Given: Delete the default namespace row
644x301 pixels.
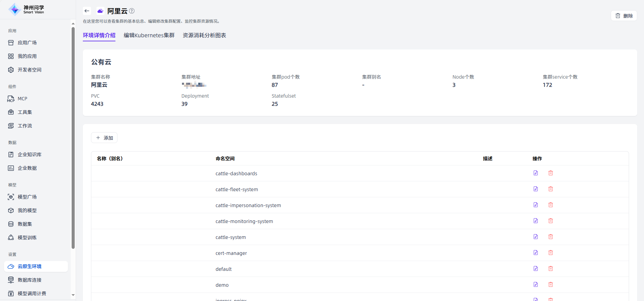Looking at the screenshot, I should click(551, 269).
